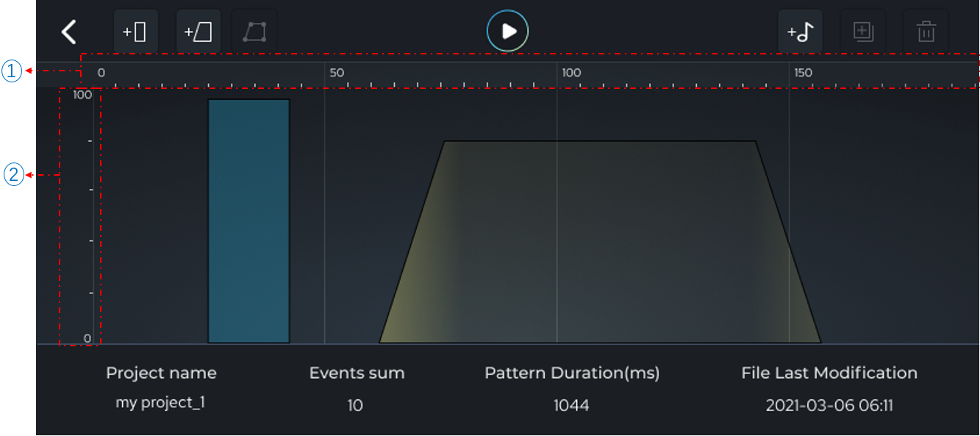Image resolution: width=980 pixels, height=436 pixels.
Task: Click the project name my project_1
Action: [160, 403]
